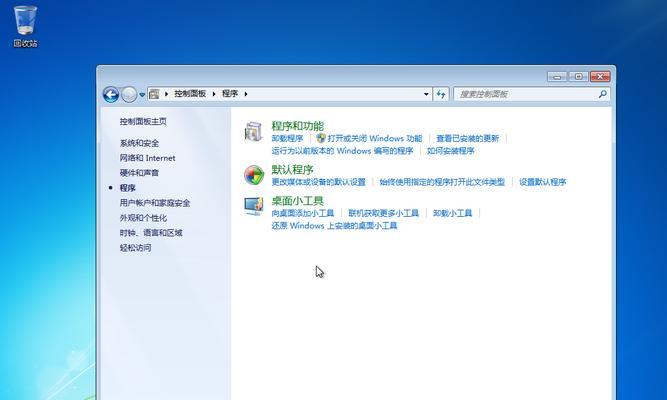This screenshot has width=667, height=400.
Task: Open 打开或关闭 Windows 功能
Action: [x=375, y=138]
